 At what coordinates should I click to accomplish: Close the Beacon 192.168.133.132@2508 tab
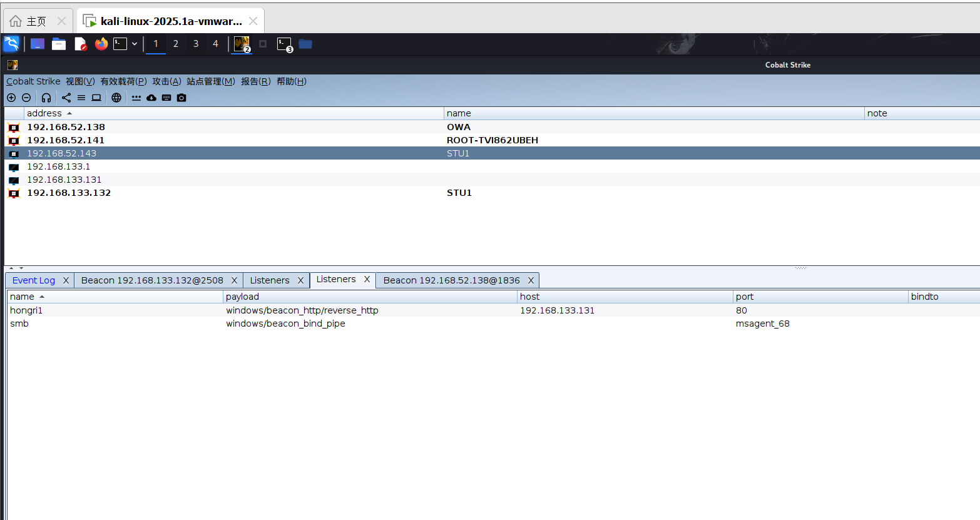(x=234, y=280)
